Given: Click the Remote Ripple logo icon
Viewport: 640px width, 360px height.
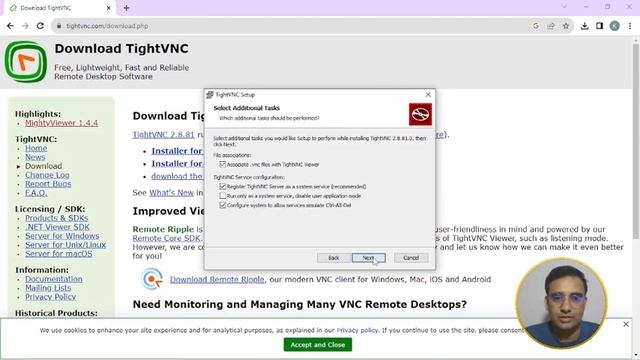Looking at the screenshot, I should coord(151,279).
